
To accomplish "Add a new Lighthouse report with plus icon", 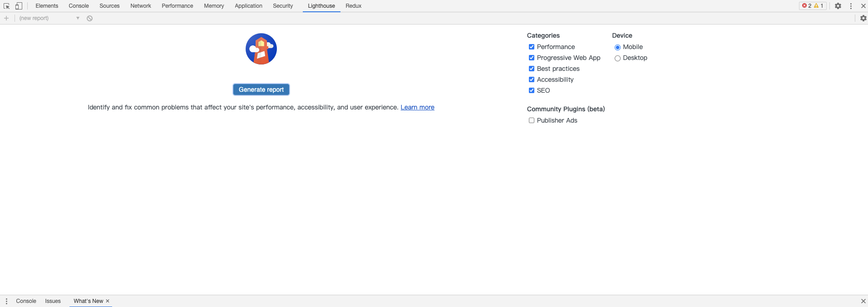I will click(6, 18).
